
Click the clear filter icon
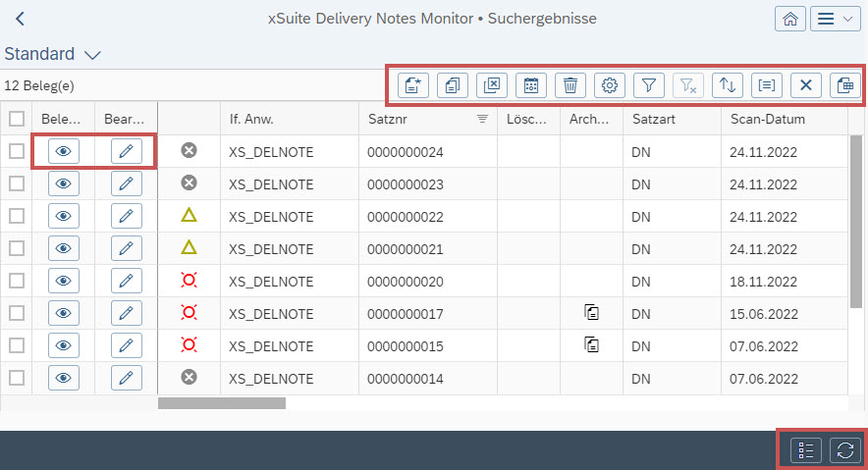point(688,85)
